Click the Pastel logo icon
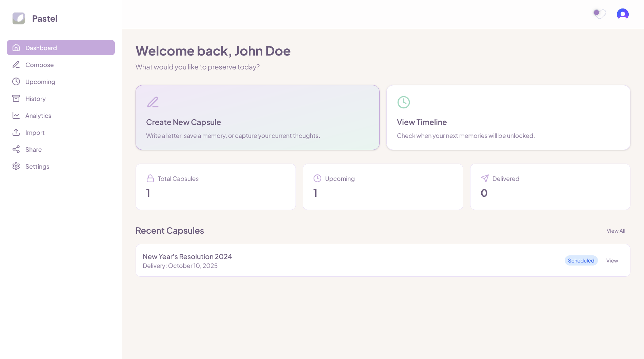Image resolution: width=644 pixels, height=359 pixels. [x=19, y=18]
